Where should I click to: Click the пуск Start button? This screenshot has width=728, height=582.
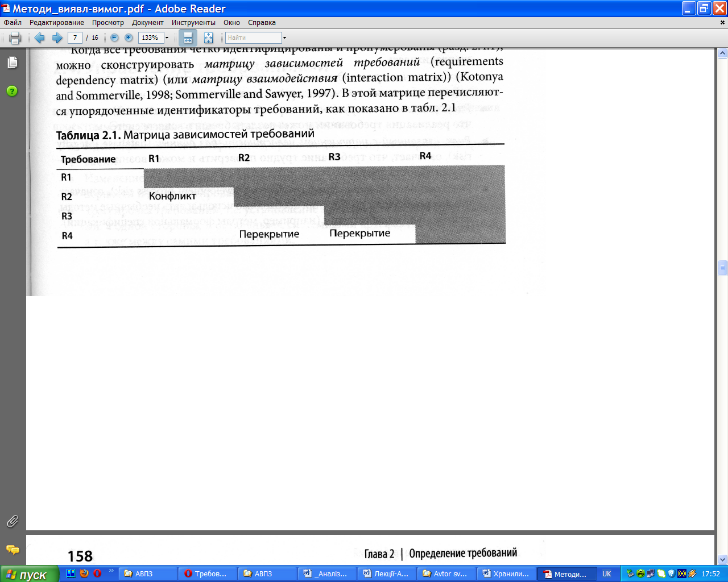point(30,574)
